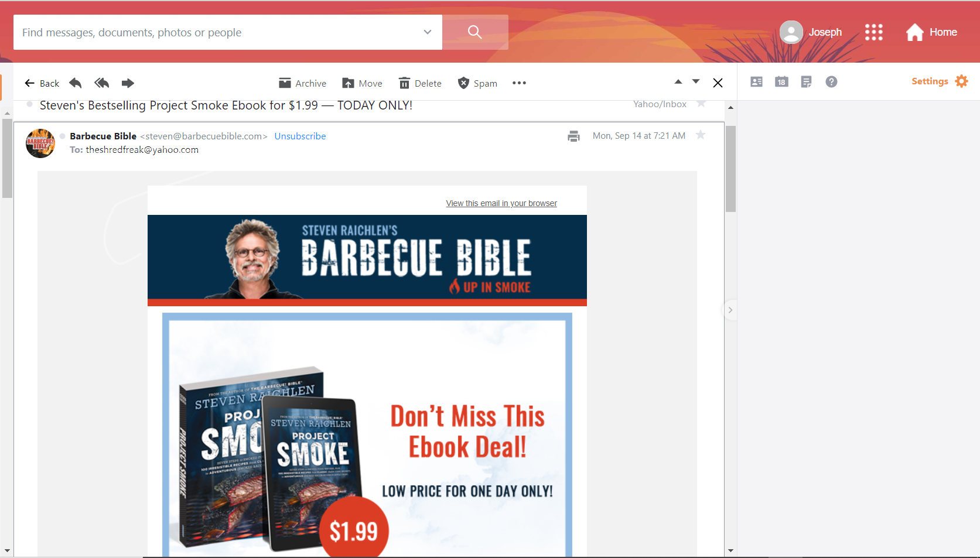980x558 pixels.
Task: Toggle unread dot beside the subject line
Action: [x=29, y=104]
